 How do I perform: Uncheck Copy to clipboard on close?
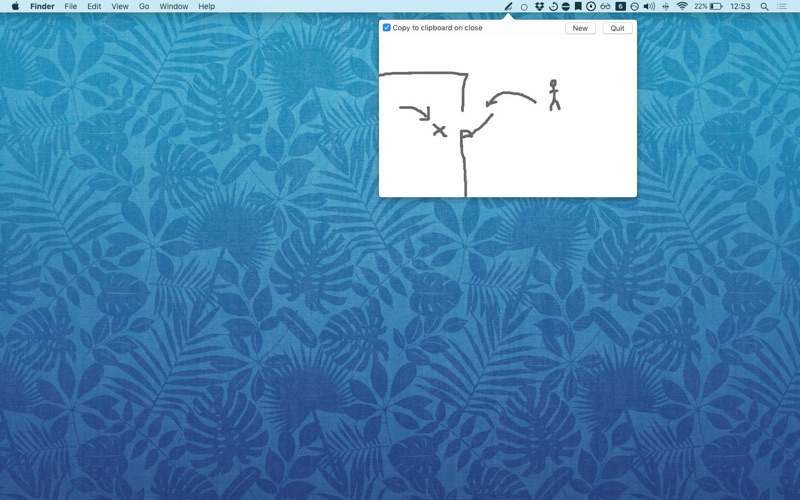(387, 28)
